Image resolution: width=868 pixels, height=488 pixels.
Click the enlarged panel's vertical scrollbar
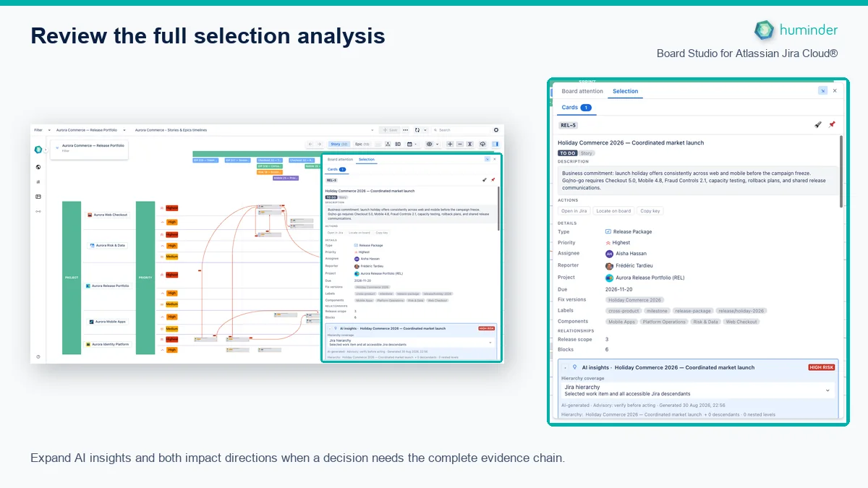841,170
